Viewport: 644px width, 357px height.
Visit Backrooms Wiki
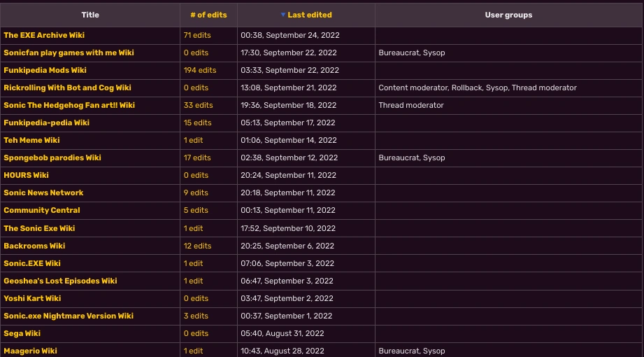[34, 246]
